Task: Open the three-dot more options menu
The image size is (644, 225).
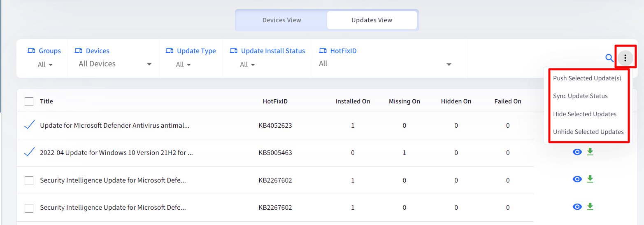Action: tap(625, 58)
